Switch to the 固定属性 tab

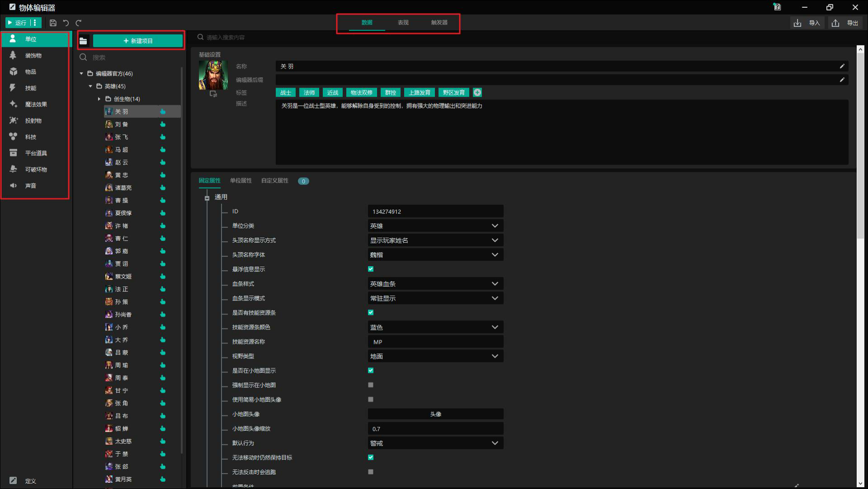[209, 181]
